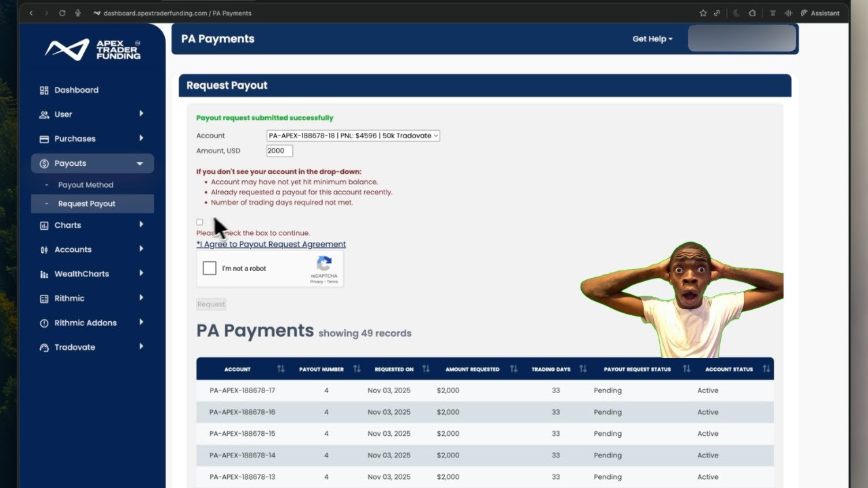This screenshot has height=488, width=868.
Task: Click the Request submit button
Action: point(211,304)
